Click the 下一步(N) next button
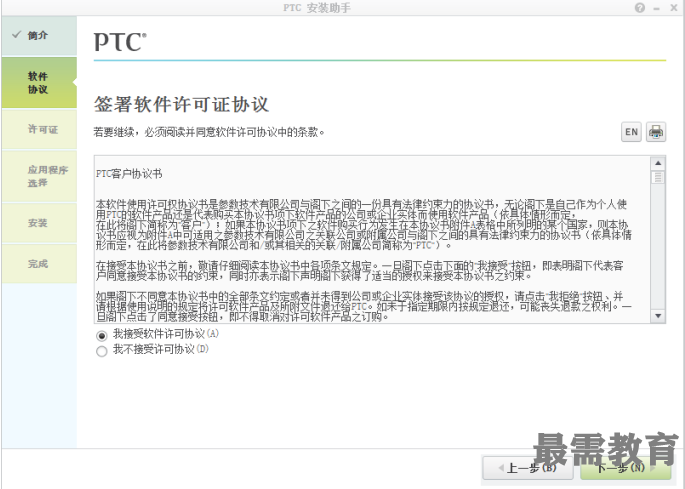 pyautogui.click(x=626, y=468)
